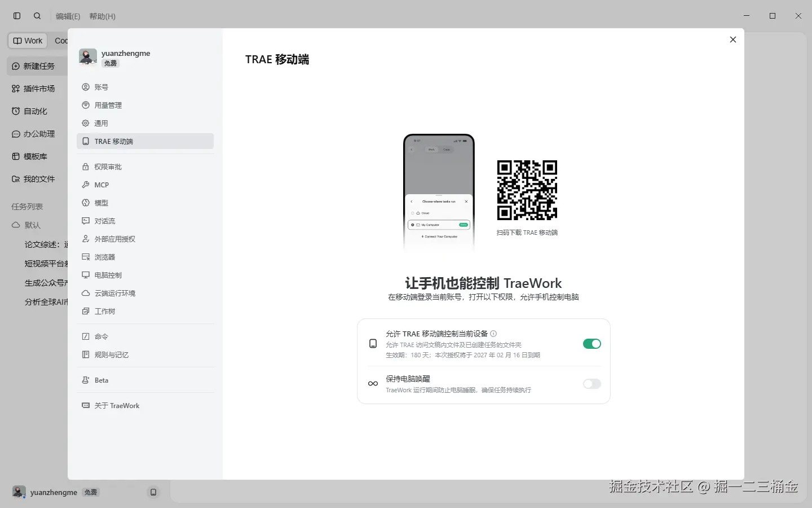Open the 电脑控制 monitor icon
Image resolution: width=812 pixels, height=508 pixels.
[x=86, y=275]
